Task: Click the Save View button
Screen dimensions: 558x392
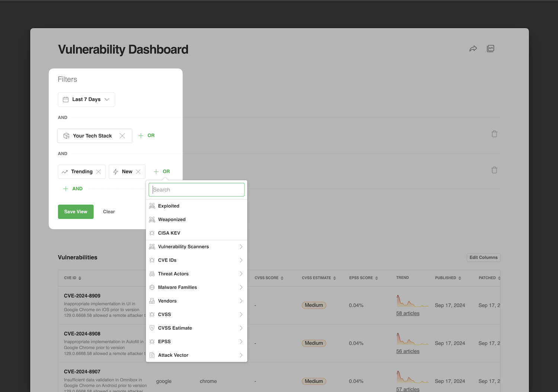Action: pos(76,211)
